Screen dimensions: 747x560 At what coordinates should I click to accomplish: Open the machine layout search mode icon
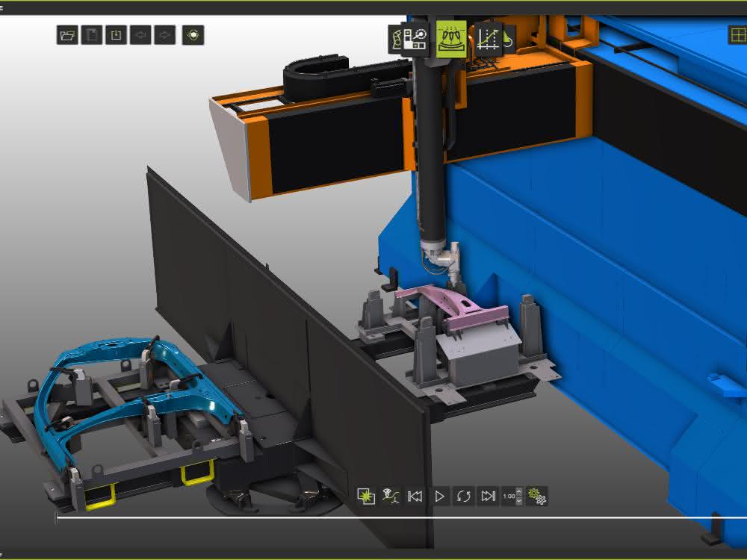[x=415, y=39]
